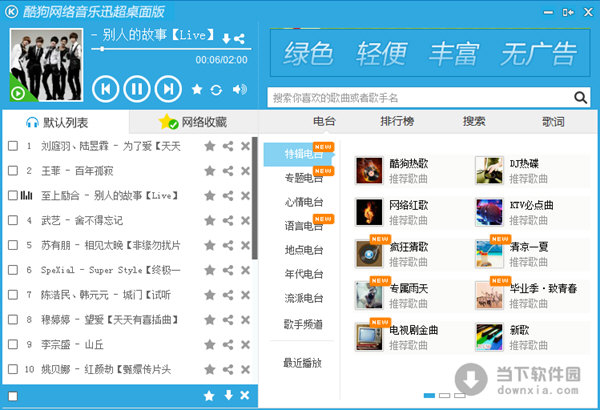
Task: Share the song 王菲 百年孤寂
Action: tap(228, 171)
